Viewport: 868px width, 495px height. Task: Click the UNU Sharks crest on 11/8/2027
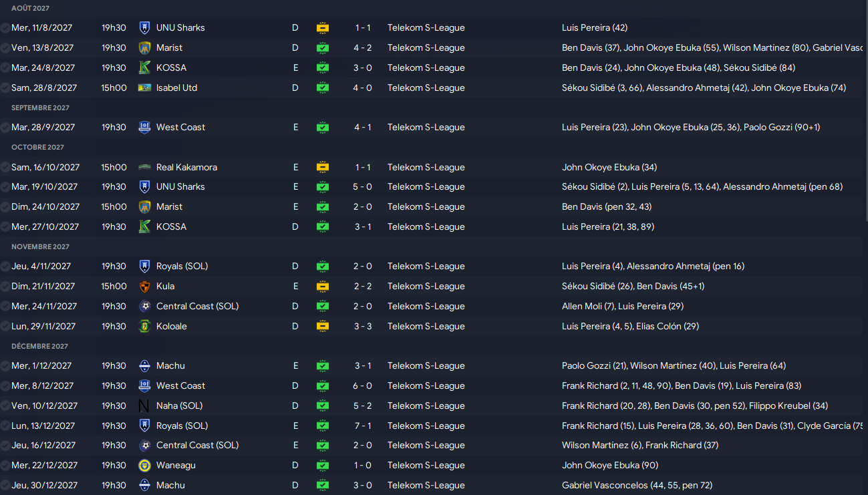pos(144,27)
